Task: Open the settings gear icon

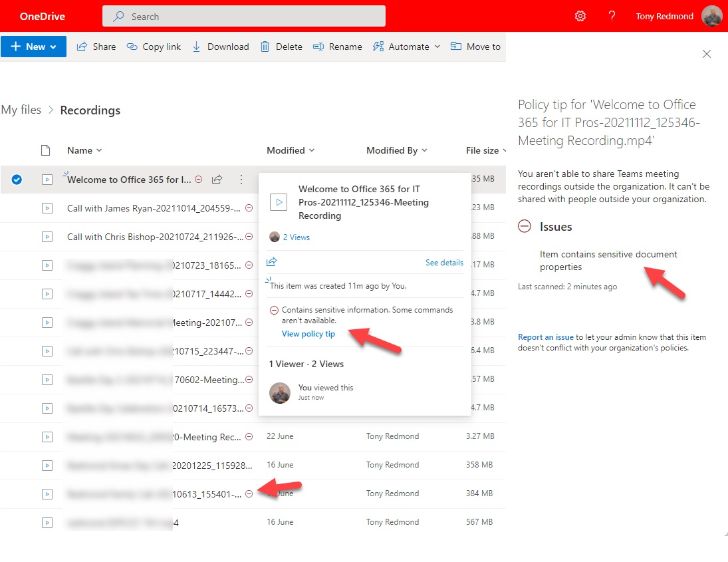Action: (x=580, y=16)
